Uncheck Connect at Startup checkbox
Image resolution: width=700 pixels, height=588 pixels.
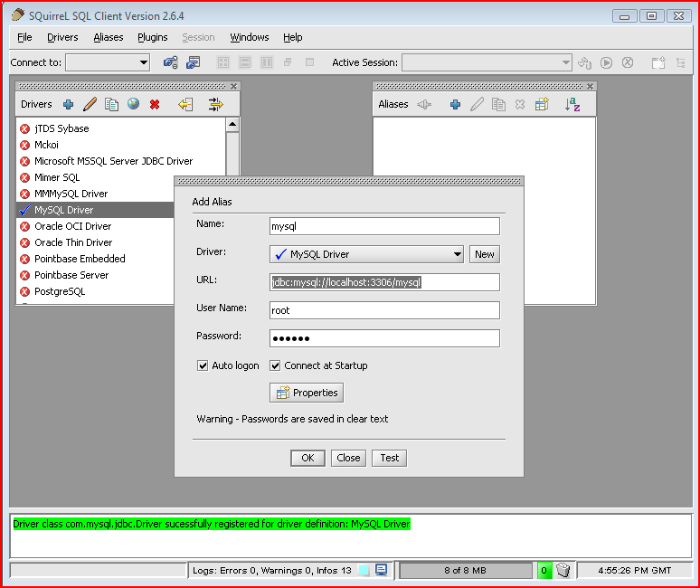[275, 365]
